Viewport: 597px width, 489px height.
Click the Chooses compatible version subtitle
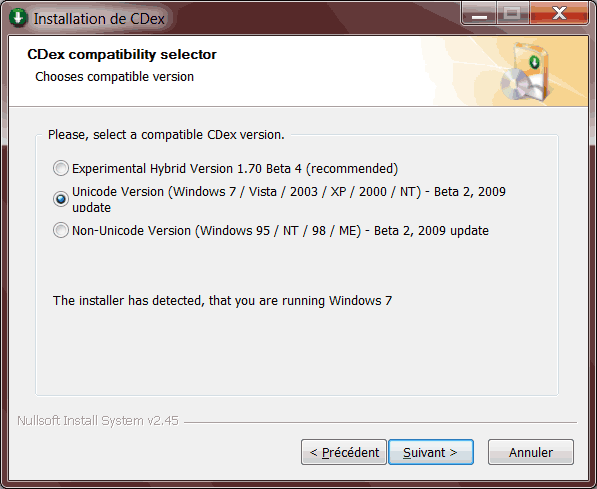click(x=115, y=77)
